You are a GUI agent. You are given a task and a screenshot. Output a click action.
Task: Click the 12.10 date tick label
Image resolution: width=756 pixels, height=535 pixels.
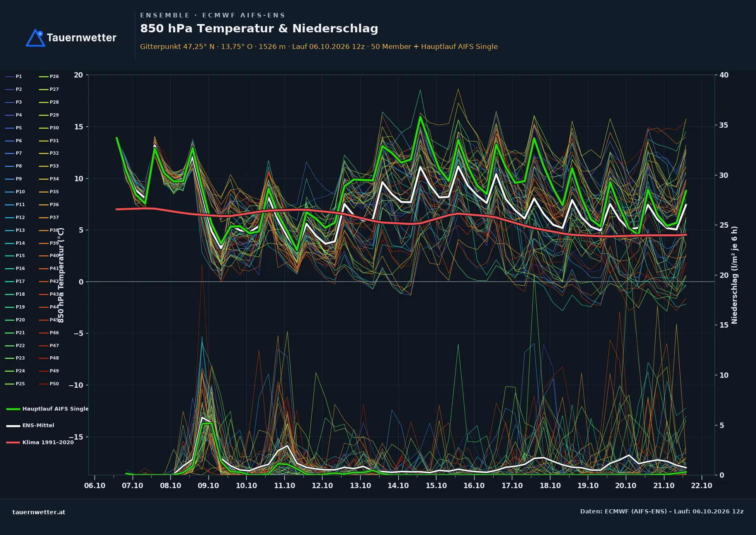coord(322,486)
